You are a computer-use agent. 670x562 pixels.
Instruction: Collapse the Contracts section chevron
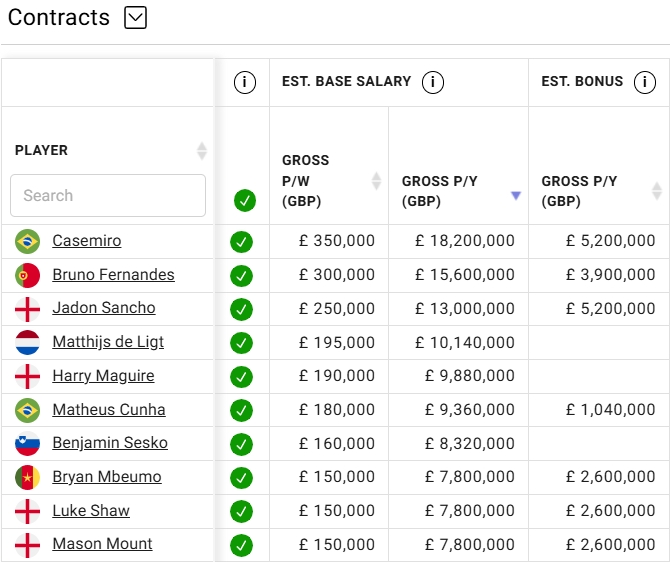[135, 17]
